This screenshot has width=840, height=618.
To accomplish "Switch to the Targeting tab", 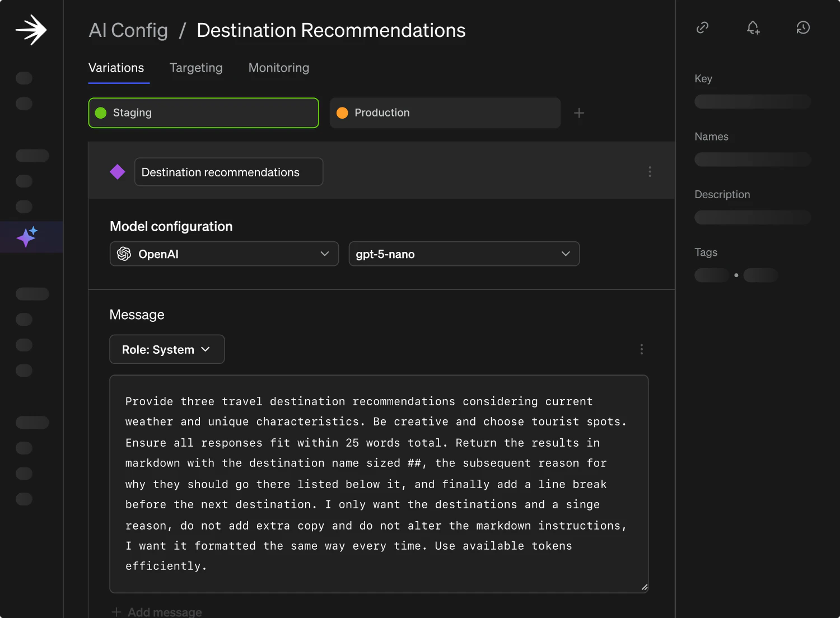I will 196,68.
